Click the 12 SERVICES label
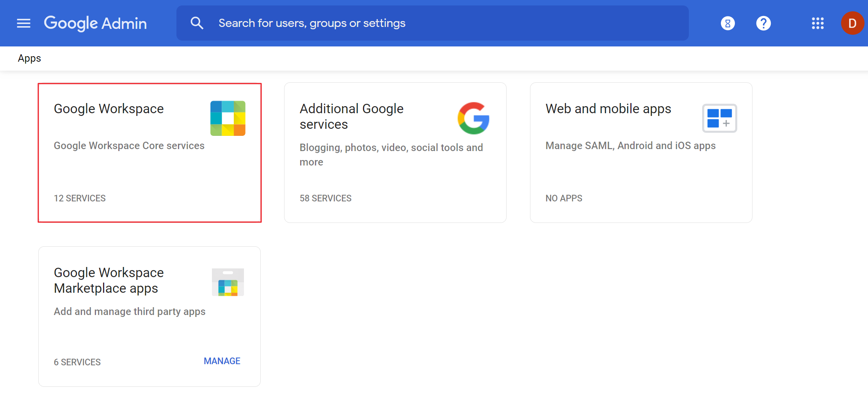 pos(80,198)
